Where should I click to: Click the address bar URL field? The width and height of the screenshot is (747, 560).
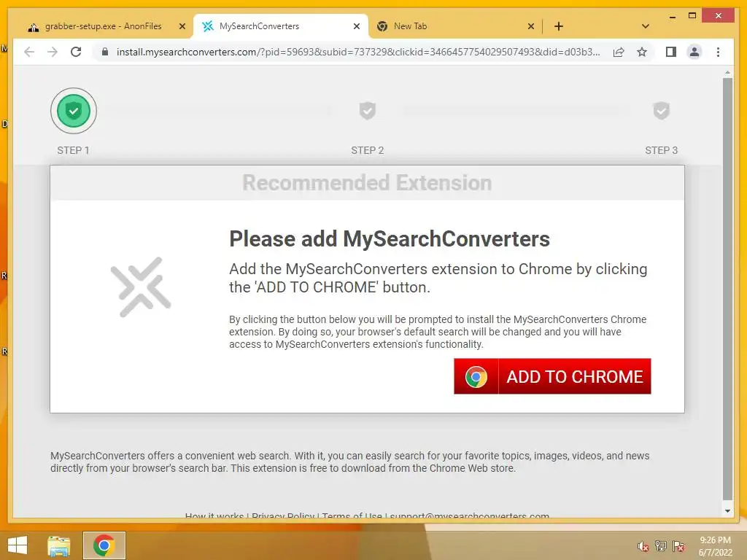click(x=357, y=52)
